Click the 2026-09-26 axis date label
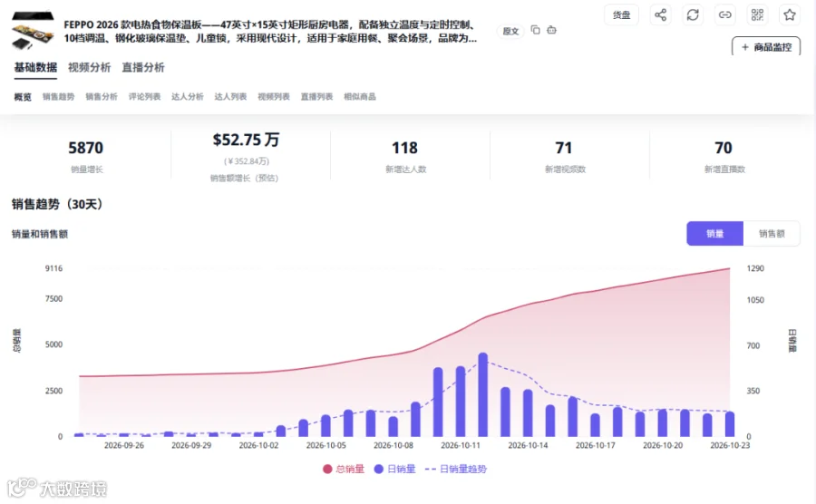Viewport: 816px width, 504px height. (x=124, y=446)
